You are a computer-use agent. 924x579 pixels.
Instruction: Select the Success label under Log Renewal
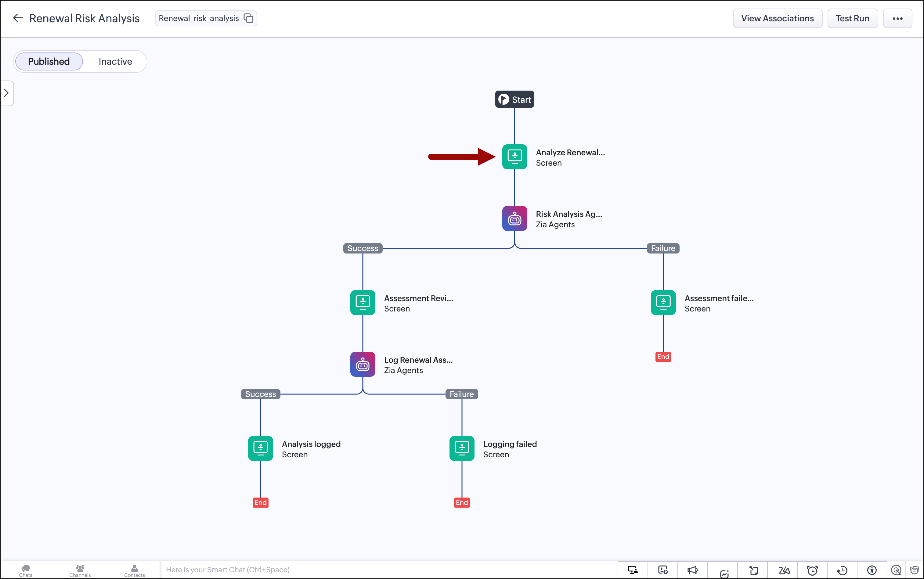(260, 394)
